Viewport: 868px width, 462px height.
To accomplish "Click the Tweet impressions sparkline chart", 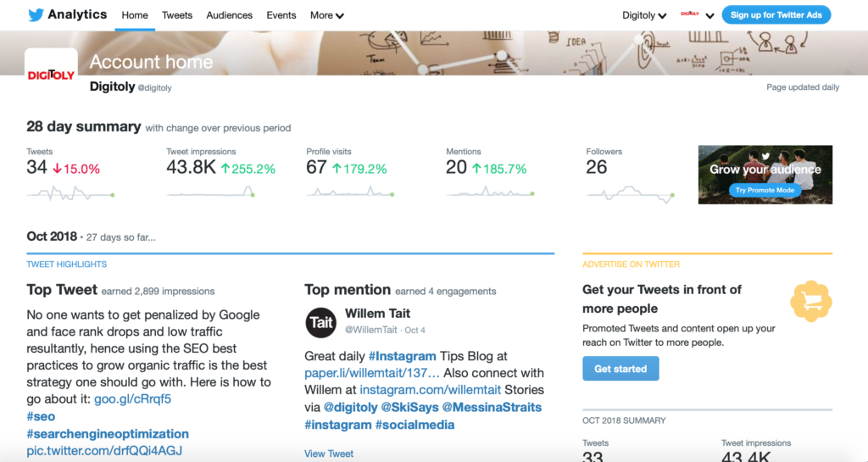I will click(210, 192).
